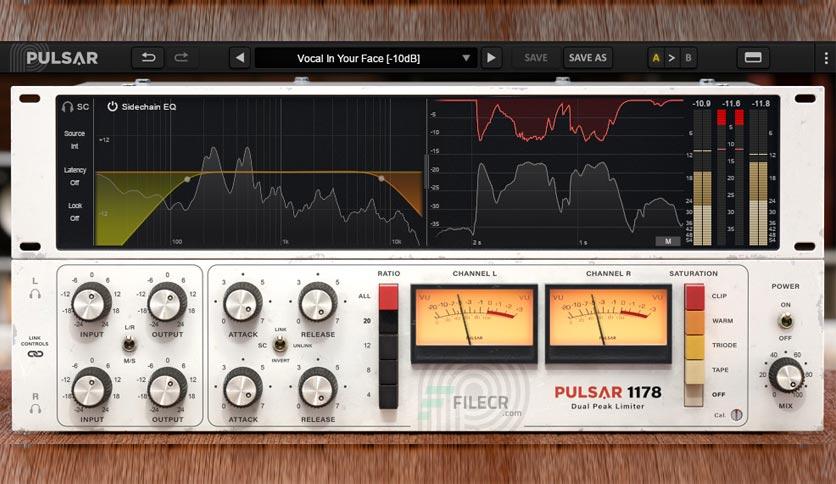
Task: Select the A state slot
Action: [x=656, y=58]
